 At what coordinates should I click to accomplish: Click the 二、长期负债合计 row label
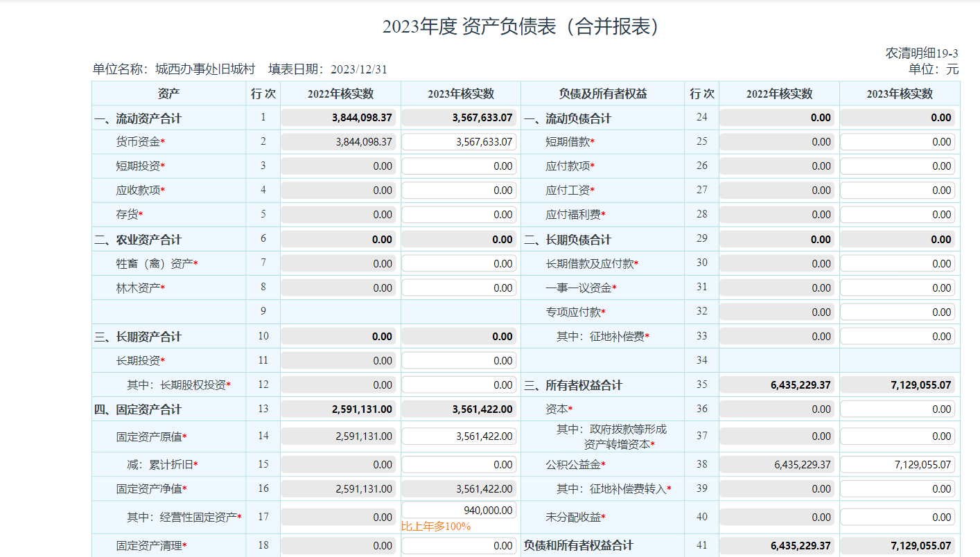pyautogui.click(x=568, y=240)
